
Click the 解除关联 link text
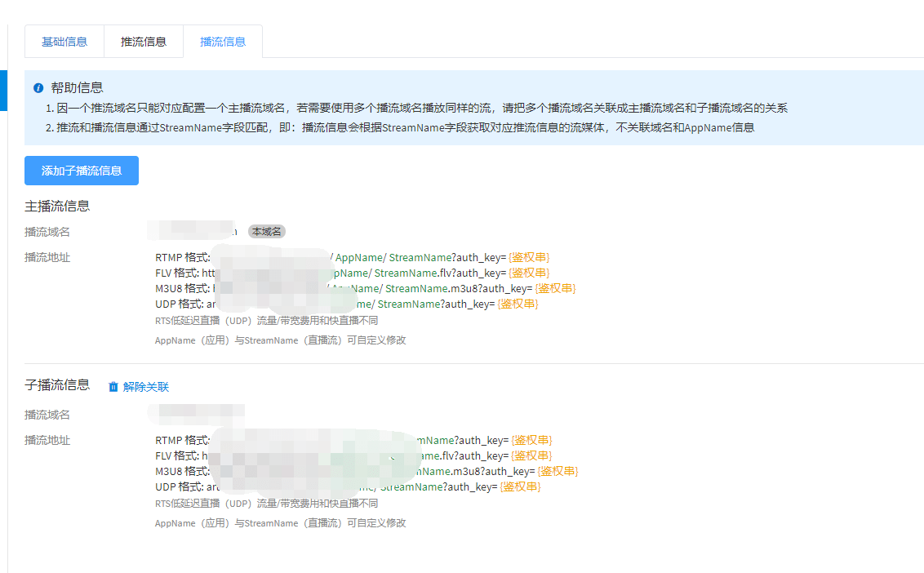(146, 387)
